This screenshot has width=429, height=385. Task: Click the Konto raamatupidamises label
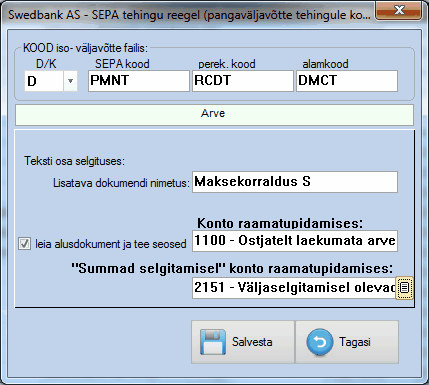pos(280,223)
